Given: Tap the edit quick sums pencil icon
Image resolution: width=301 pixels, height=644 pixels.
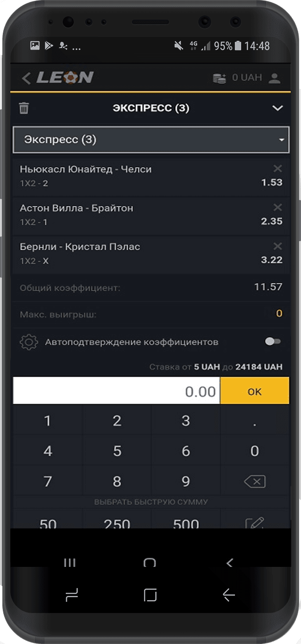Looking at the screenshot, I should coord(255,522).
